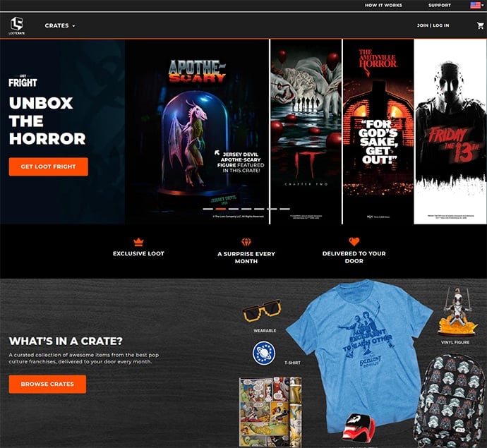Select the first carousel slide indicator

coord(208,209)
